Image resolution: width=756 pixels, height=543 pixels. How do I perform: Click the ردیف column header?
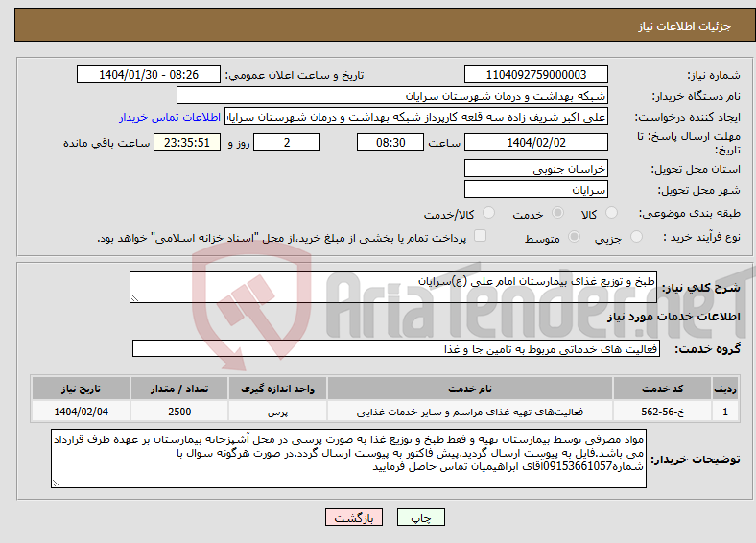point(725,389)
